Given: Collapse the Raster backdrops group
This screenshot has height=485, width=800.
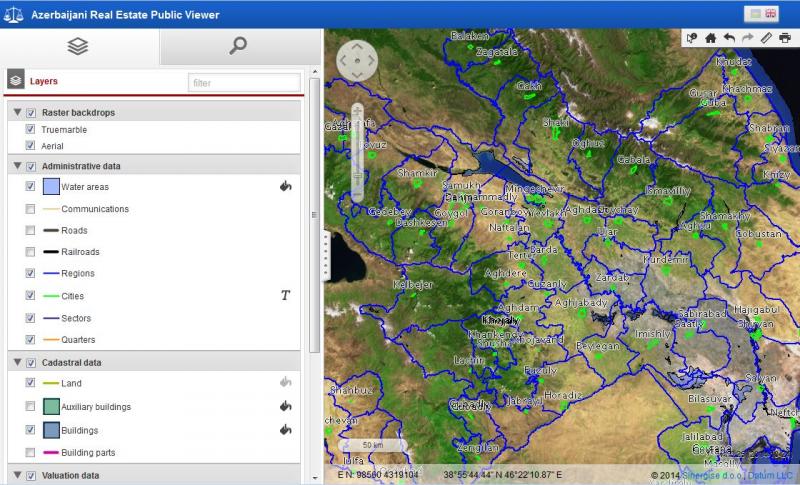Looking at the screenshot, I should coord(17,113).
